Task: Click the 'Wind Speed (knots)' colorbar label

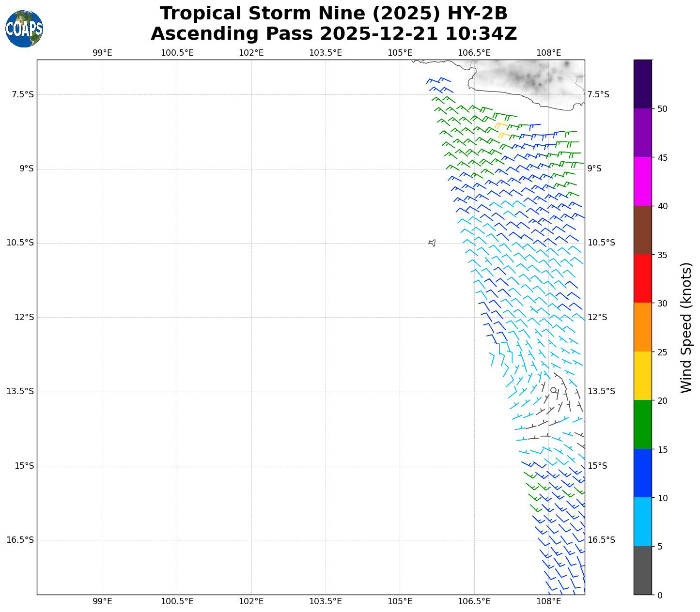Action: 686,327
